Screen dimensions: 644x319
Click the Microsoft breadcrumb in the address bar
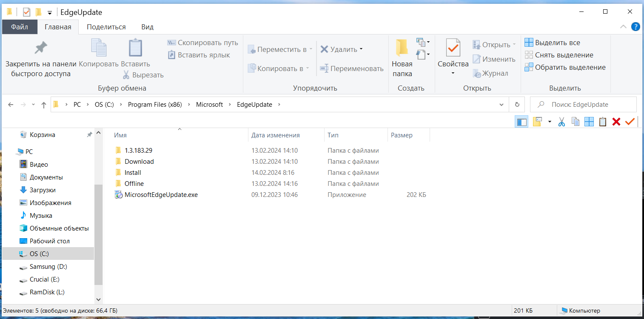[x=209, y=105]
